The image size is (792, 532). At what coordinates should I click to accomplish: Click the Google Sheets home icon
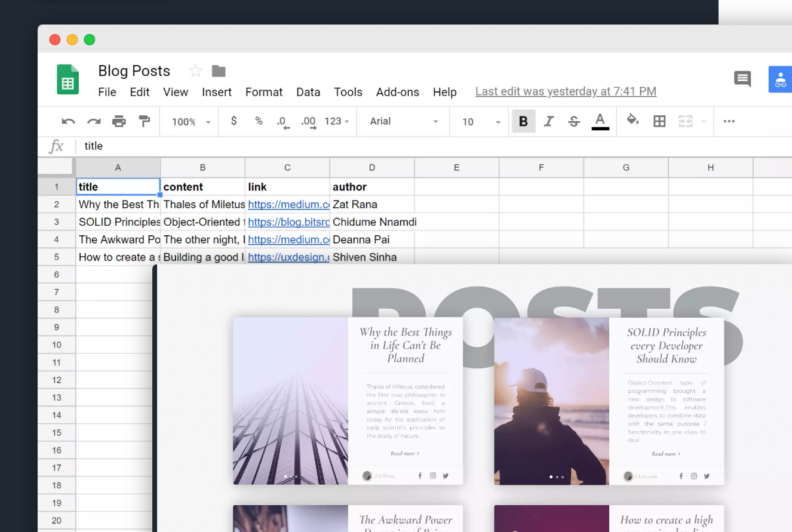(x=68, y=79)
